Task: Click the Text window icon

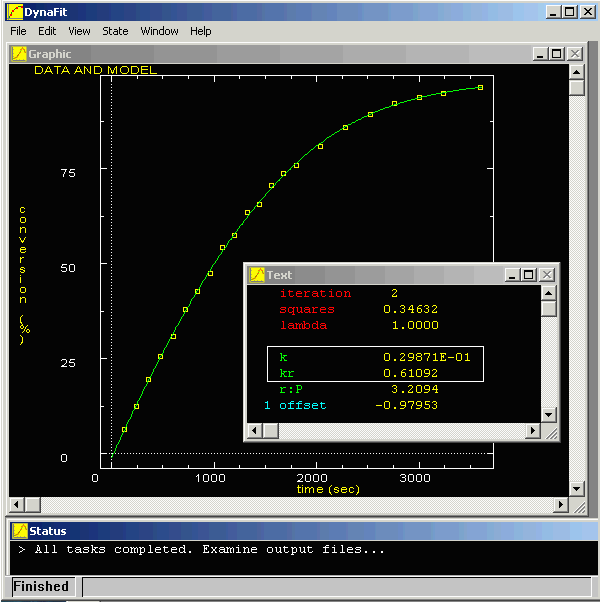Action: click(257, 275)
